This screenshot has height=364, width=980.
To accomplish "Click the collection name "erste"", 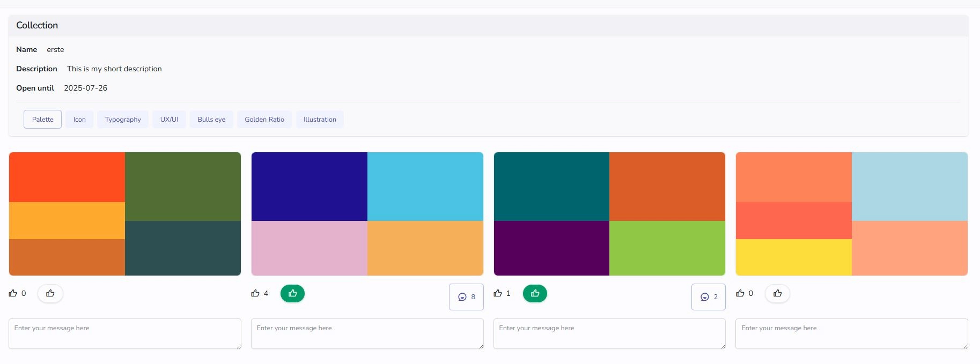I will 55,49.
